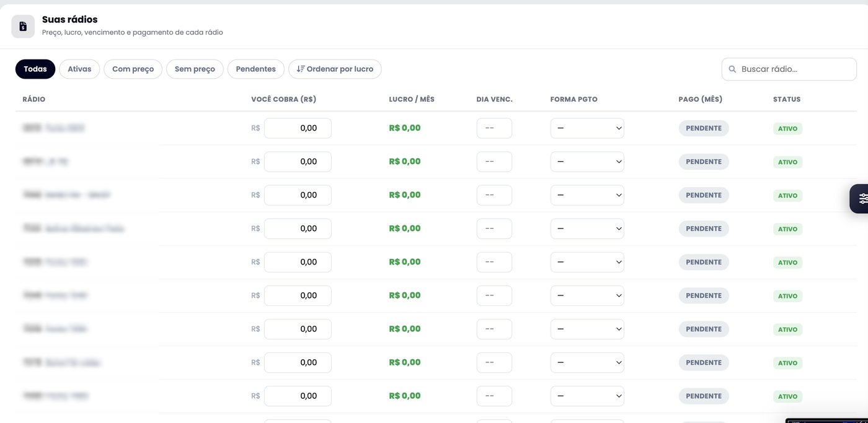Toggle the first row's Pendente payment badge
Image resolution: width=868 pixels, height=423 pixels.
click(704, 128)
